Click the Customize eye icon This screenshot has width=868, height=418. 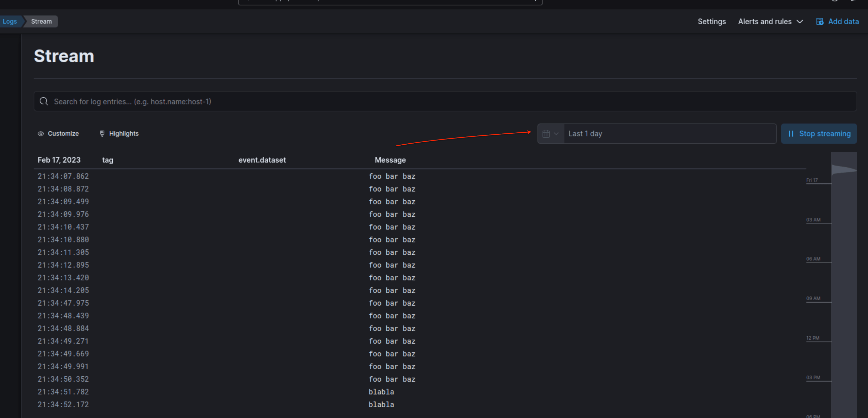pyautogui.click(x=41, y=133)
